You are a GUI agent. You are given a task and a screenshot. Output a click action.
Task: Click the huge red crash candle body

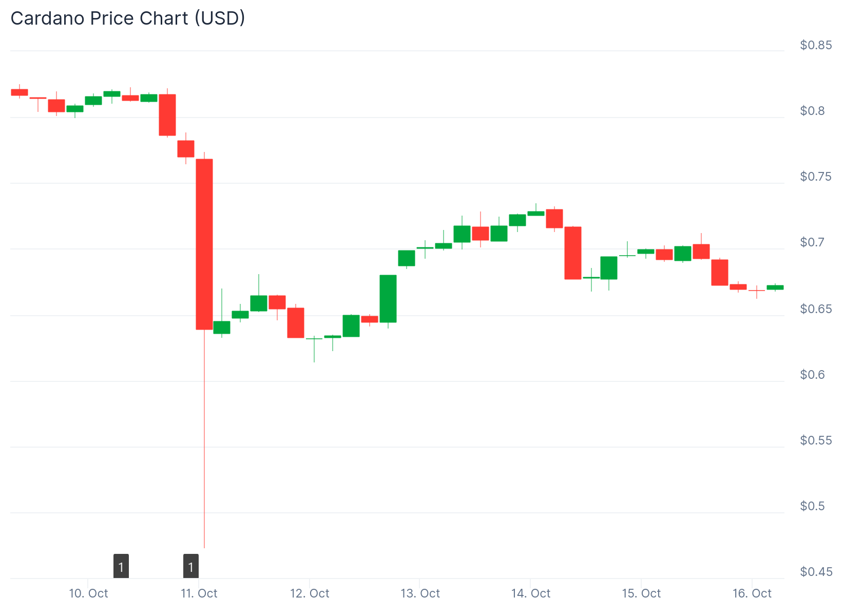204,244
